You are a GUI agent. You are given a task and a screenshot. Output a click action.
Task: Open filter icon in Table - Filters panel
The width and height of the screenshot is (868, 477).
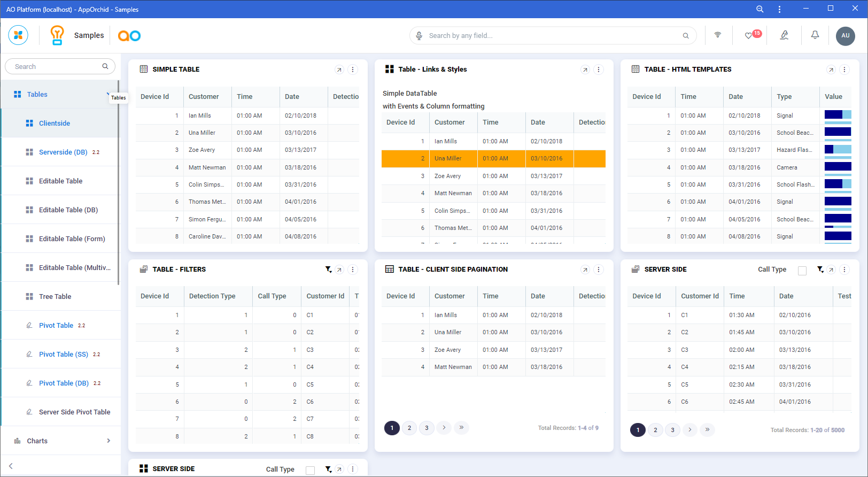[x=328, y=270]
